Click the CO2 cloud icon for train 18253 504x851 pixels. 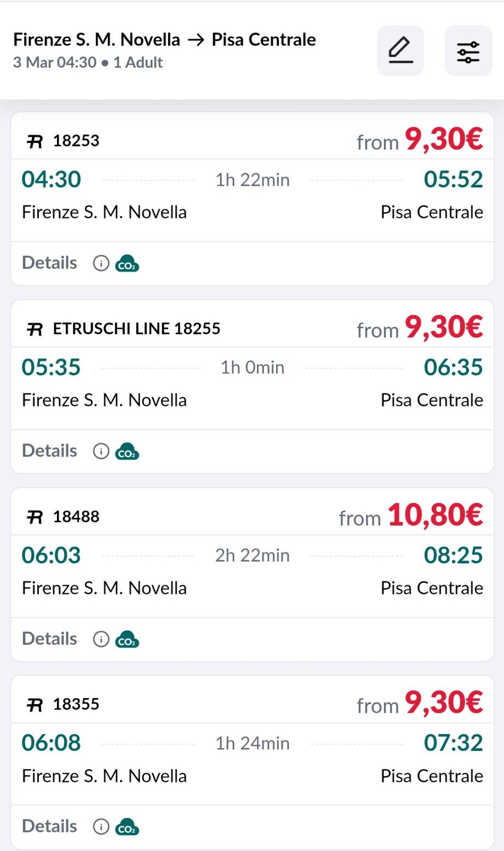pyautogui.click(x=127, y=264)
